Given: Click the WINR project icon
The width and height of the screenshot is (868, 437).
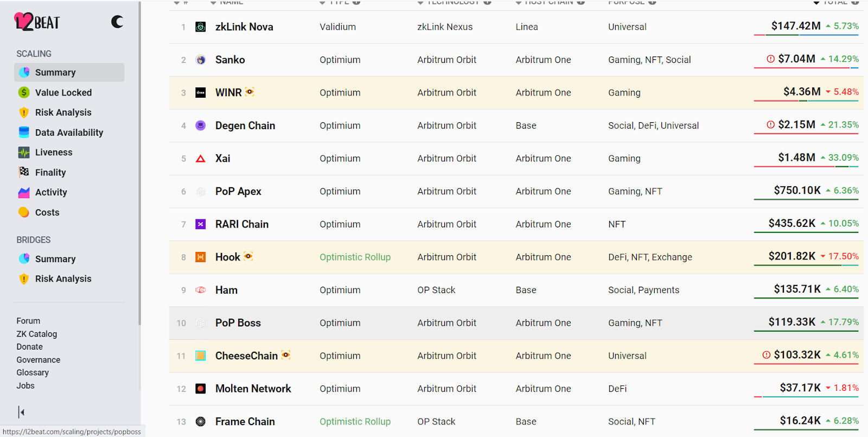Looking at the screenshot, I should click(x=201, y=93).
